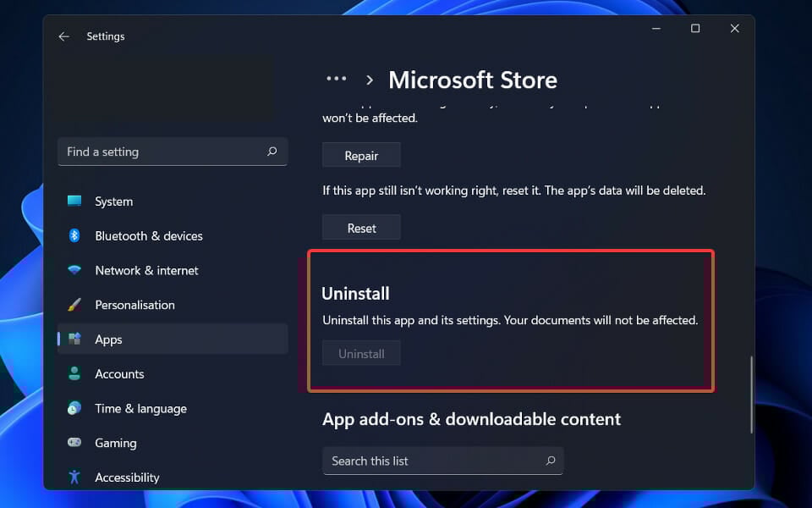Click the Bluetooth icon in sidebar
Screen dimensions: 812x508
pos(74,235)
